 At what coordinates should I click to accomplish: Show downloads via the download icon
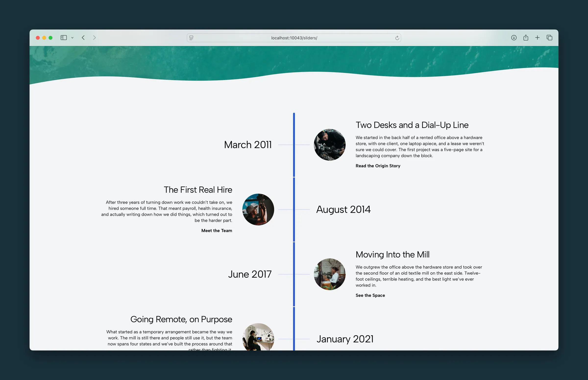click(x=514, y=37)
